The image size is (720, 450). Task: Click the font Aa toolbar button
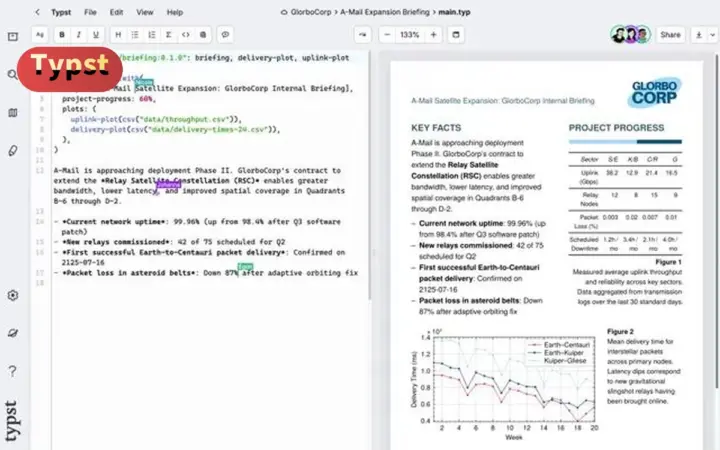[40, 34]
